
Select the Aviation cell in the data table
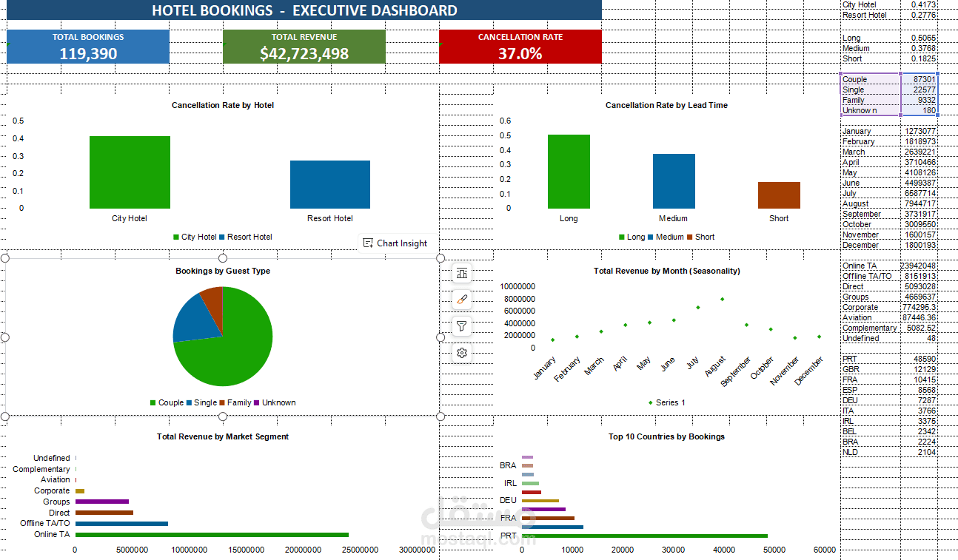(x=871, y=317)
